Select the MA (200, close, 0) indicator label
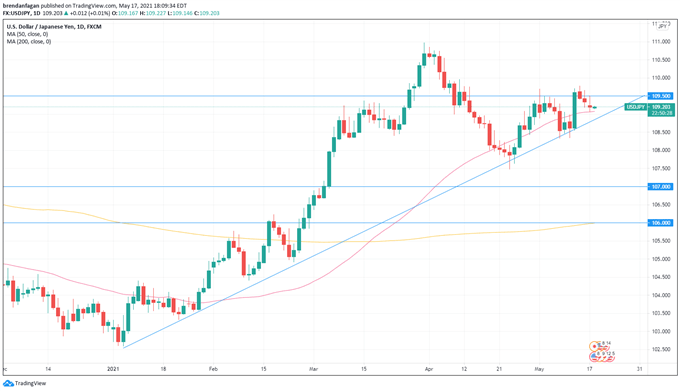This screenshot has width=680, height=391. pyautogui.click(x=29, y=42)
